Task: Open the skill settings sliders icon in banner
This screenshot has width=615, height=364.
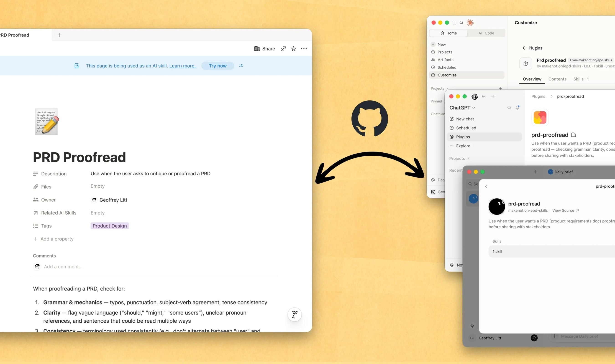Action: [x=241, y=66]
